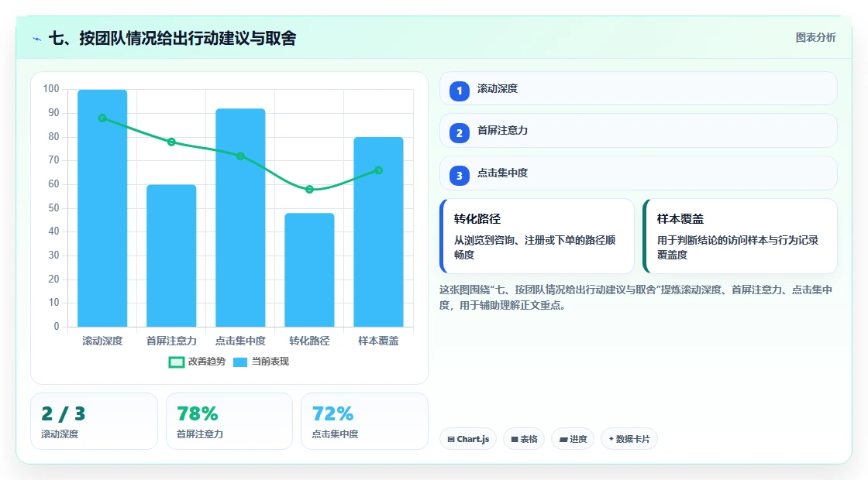This screenshot has height=480, width=868.
Task: Click the 图表分析 label in header
Action: tap(815, 38)
